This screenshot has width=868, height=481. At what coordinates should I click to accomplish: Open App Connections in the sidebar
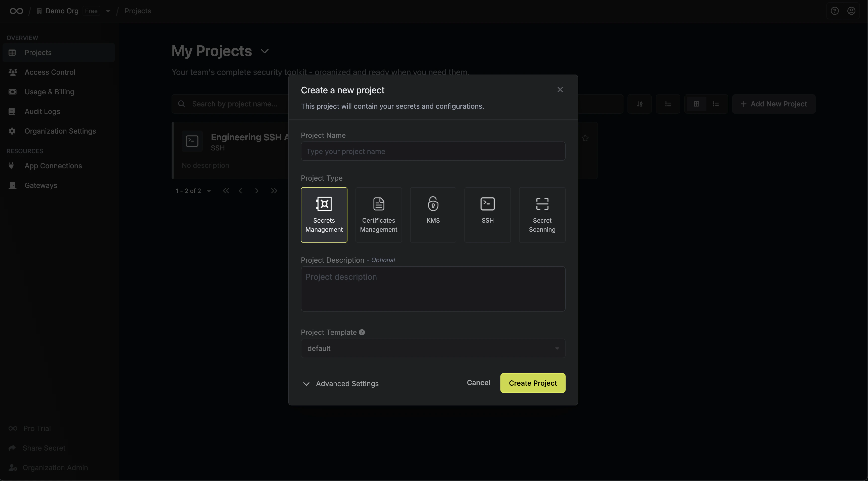(x=59, y=166)
